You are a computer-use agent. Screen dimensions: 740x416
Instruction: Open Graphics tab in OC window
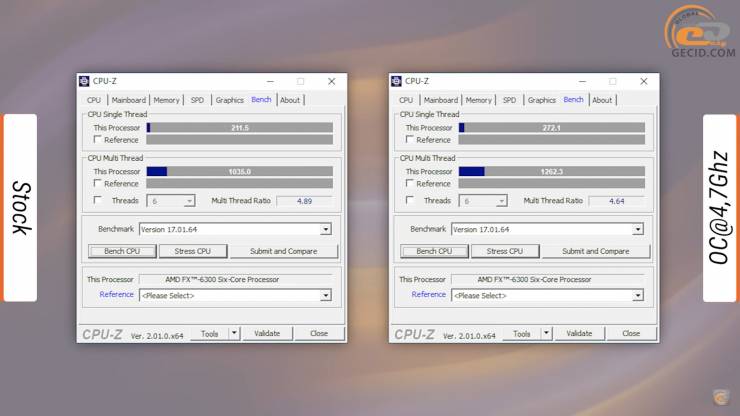pyautogui.click(x=541, y=100)
